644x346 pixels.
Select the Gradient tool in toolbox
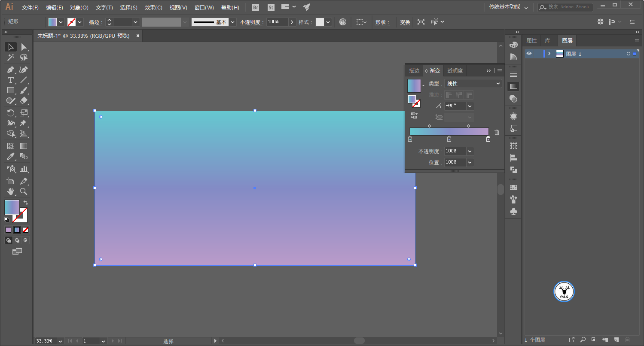point(24,146)
